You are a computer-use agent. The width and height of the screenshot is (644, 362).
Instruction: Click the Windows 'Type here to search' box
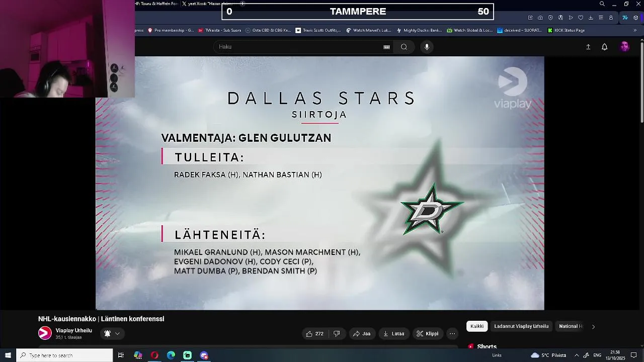pyautogui.click(x=64, y=355)
